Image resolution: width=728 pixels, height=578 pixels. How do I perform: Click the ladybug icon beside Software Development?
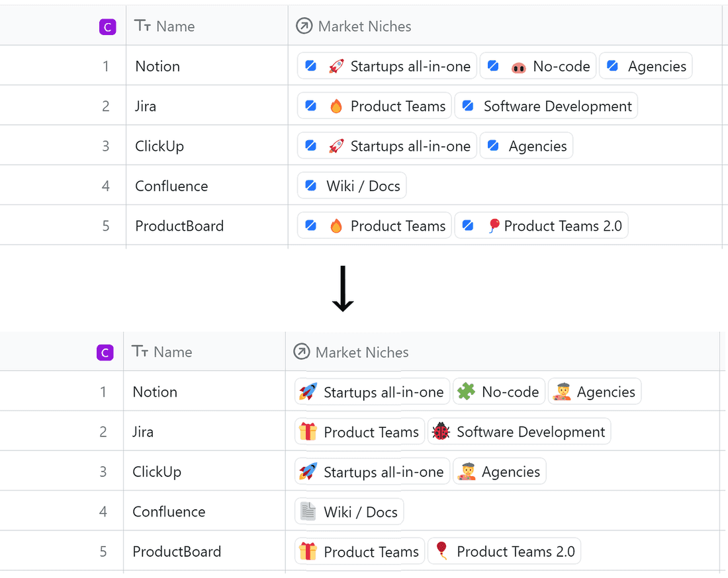tap(441, 432)
